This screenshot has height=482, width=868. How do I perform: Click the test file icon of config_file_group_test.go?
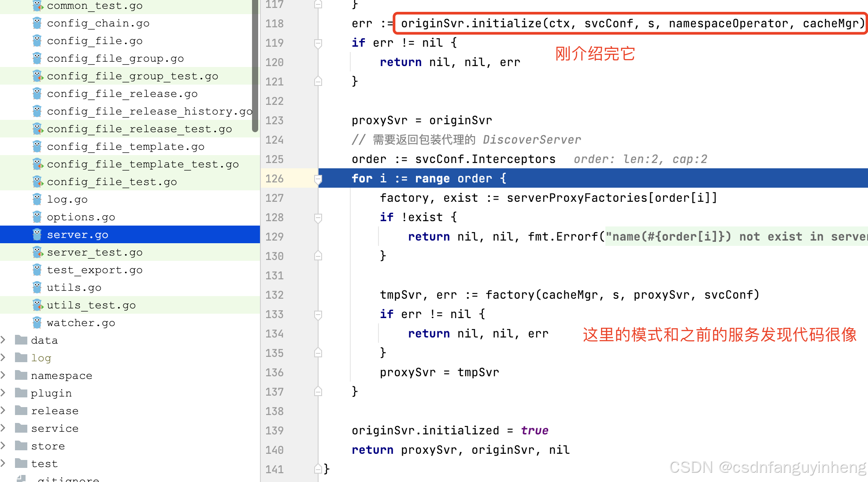click(37, 76)
